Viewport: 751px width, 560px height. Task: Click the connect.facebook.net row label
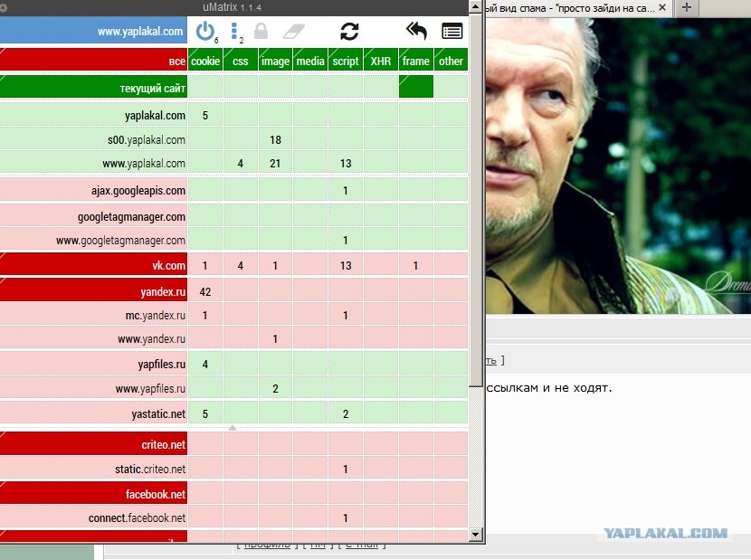(93, 517)
